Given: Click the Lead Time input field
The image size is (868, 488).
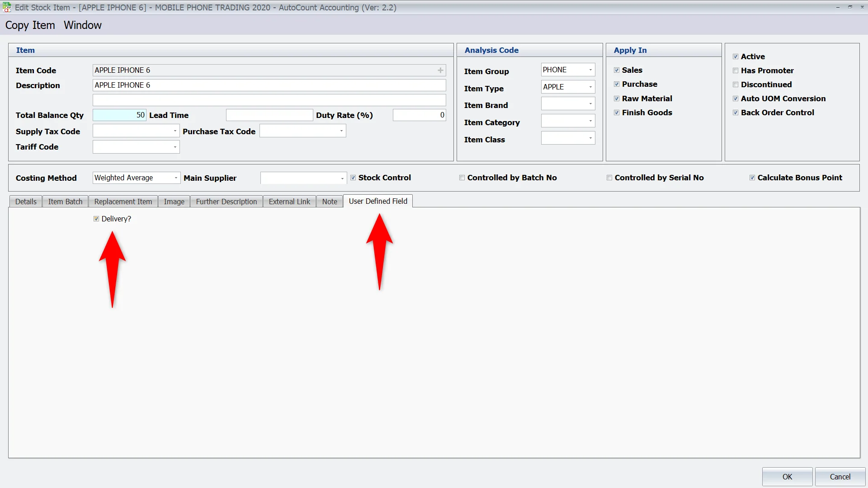Looking at the screenshot, I should [269, 115].
